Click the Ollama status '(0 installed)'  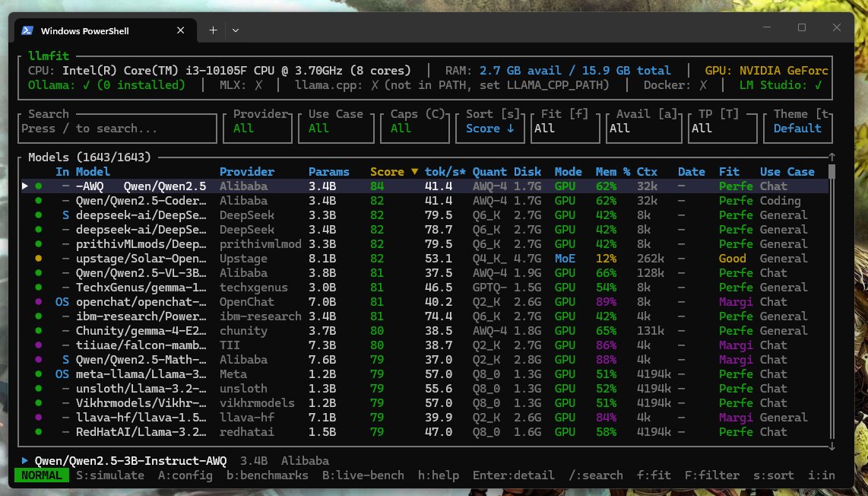141,84
